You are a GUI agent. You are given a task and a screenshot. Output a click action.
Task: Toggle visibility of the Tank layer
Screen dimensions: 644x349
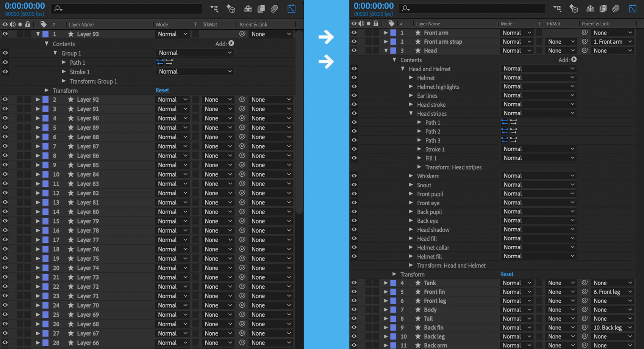354,283
